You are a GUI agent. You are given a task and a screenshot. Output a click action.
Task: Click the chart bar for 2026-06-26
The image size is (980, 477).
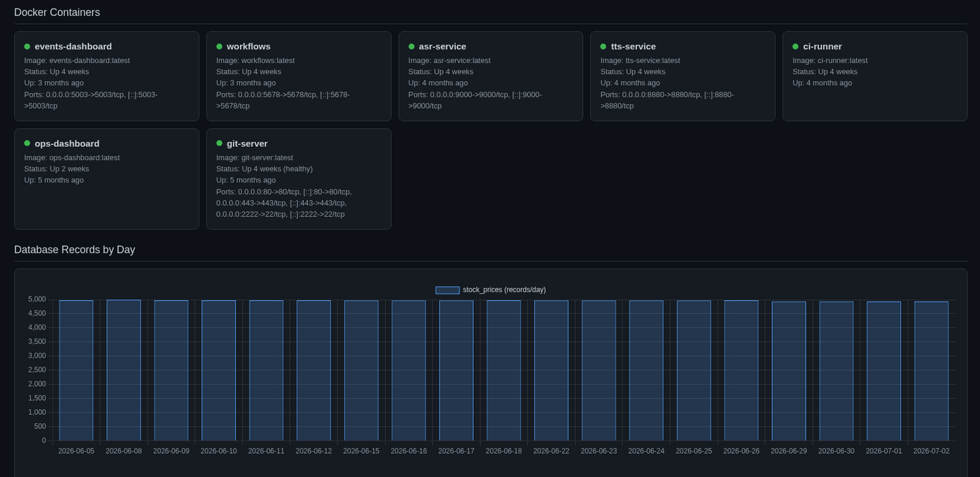741,371
